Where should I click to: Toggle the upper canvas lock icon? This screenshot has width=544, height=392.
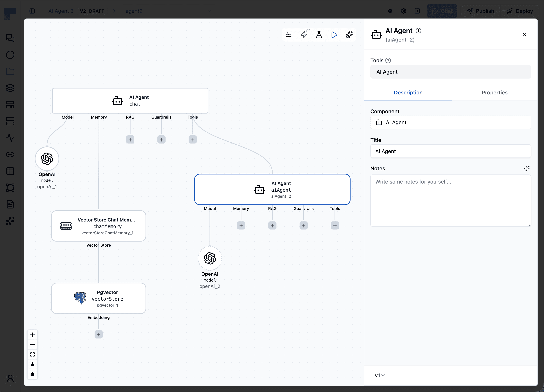[32, 364]
